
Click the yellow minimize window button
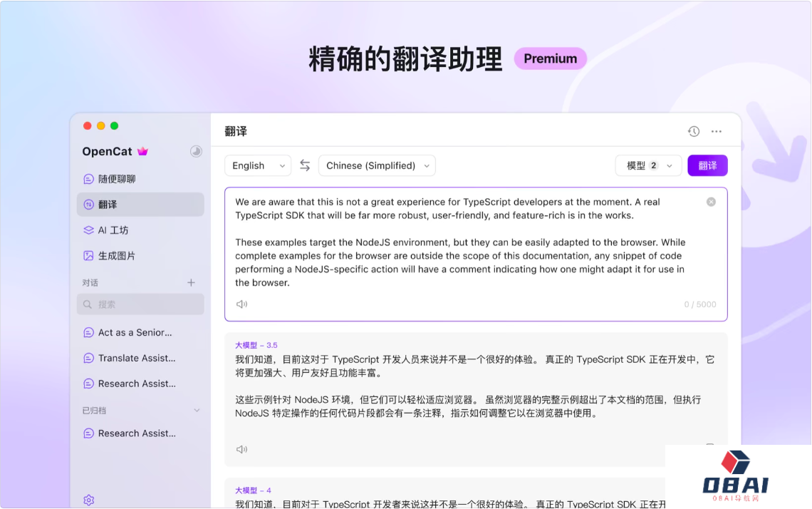click(x=101, y=126)
